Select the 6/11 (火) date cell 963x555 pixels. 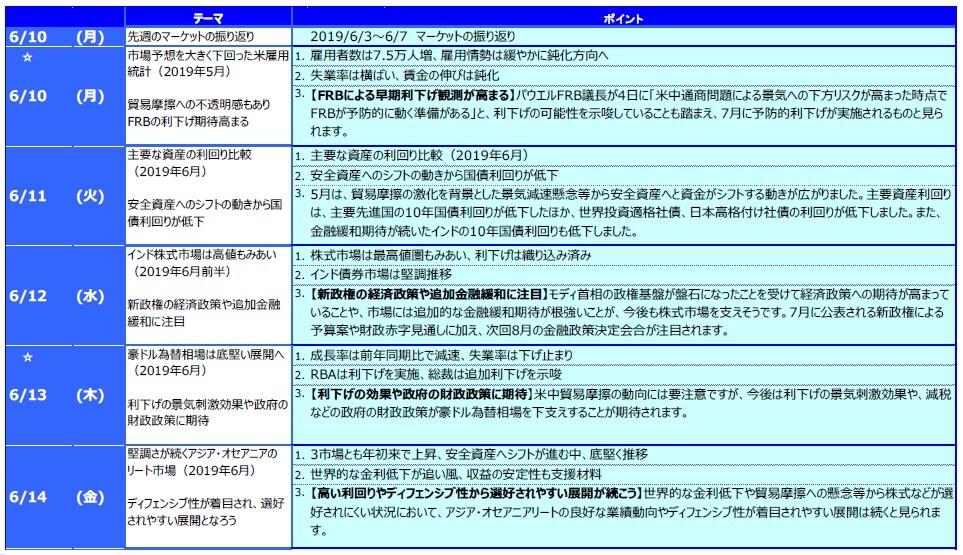coord(60,196)
